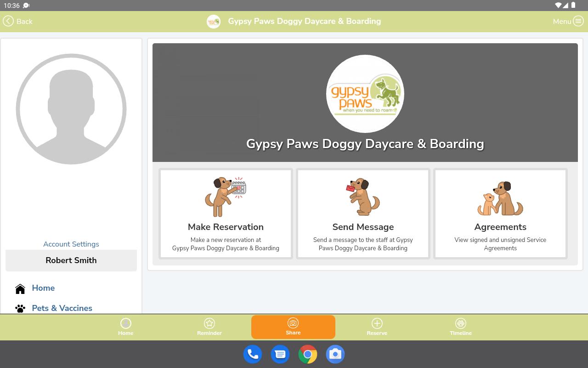The height and width of the screenshot is (368, 588).
Task: Open the Phone app in dock
Action: 253,354
